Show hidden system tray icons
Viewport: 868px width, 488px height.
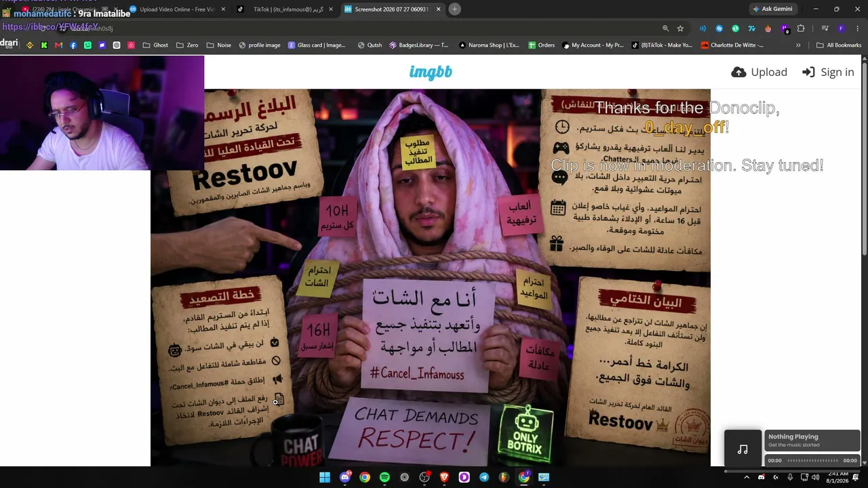tap(747, 477)
